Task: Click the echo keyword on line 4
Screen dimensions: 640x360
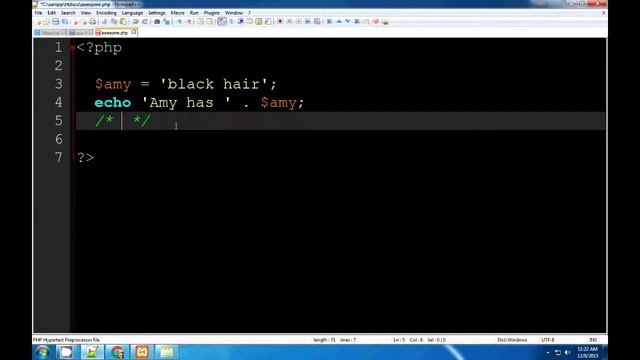Action: click(113, 102)
